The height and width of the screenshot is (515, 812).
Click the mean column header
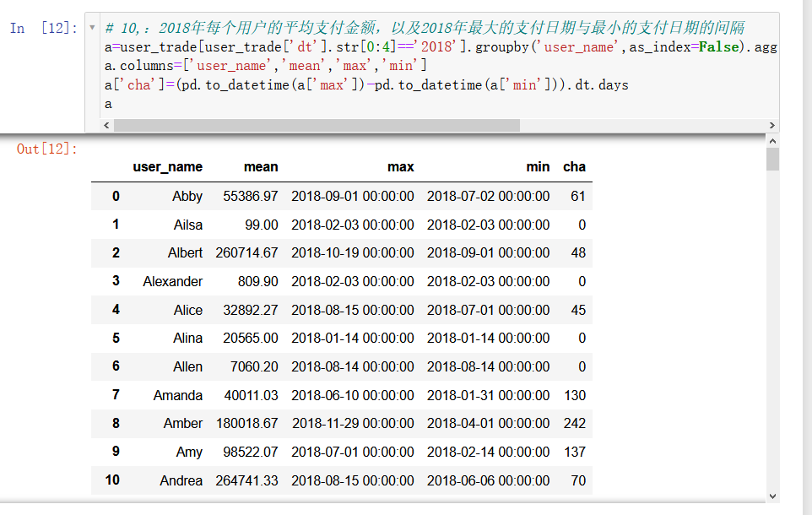tap(261, 167)
